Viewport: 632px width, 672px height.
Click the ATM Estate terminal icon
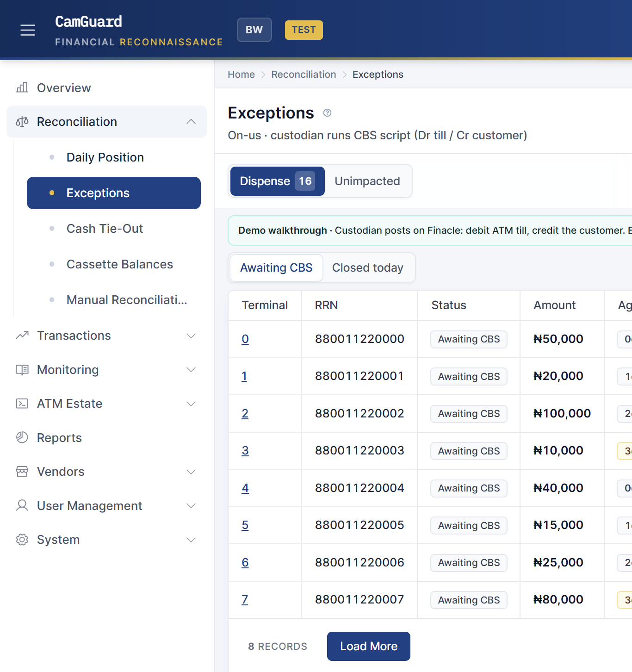point(22,404)
